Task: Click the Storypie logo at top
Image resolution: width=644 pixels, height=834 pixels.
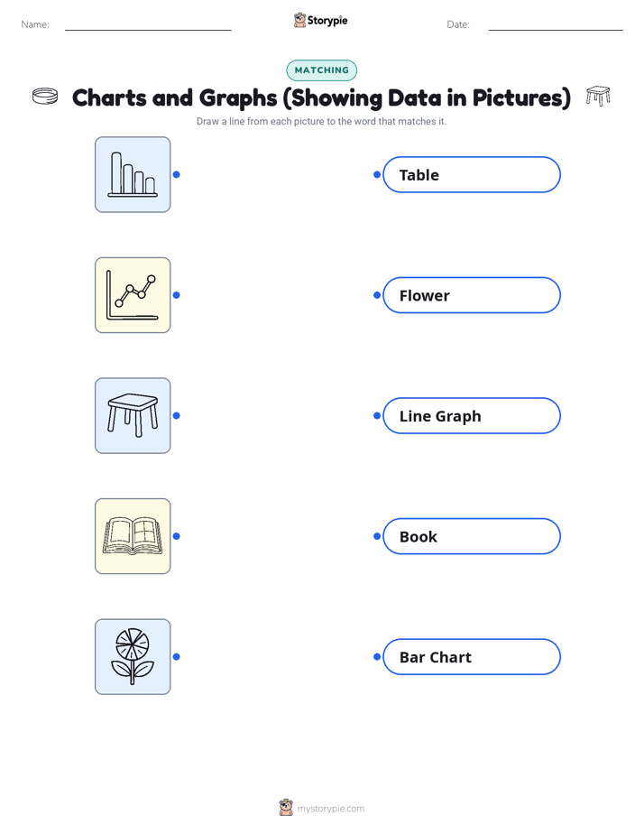Action: click(x=320, y=20)
